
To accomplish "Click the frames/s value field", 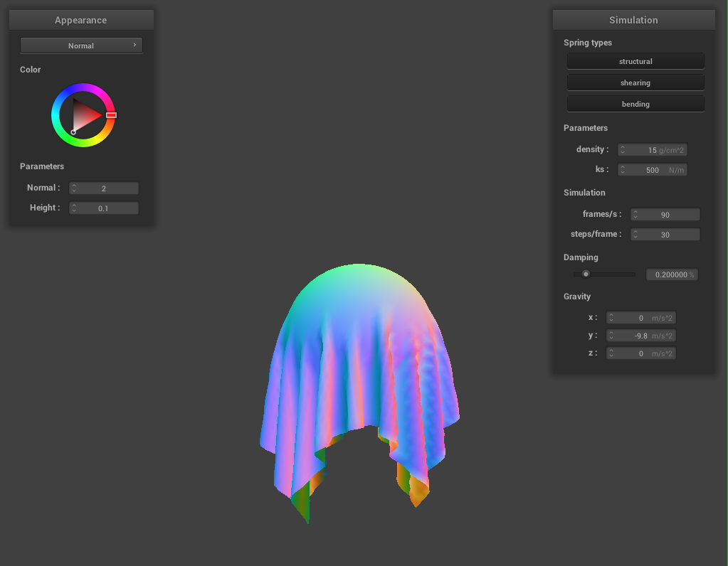I will 665,214.
